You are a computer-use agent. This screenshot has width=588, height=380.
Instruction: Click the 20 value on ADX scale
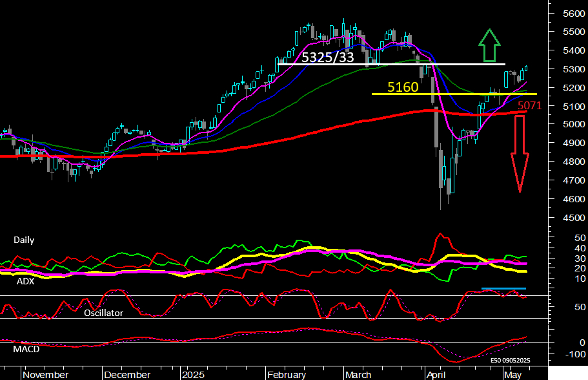tap(580, 268)
